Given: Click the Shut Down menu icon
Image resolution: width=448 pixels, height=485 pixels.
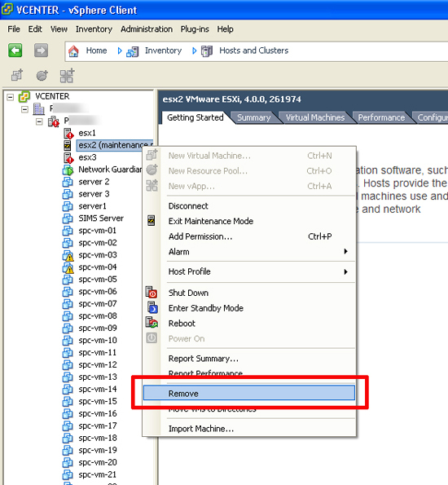Looking at the screenshot, I should click(152, 292).
